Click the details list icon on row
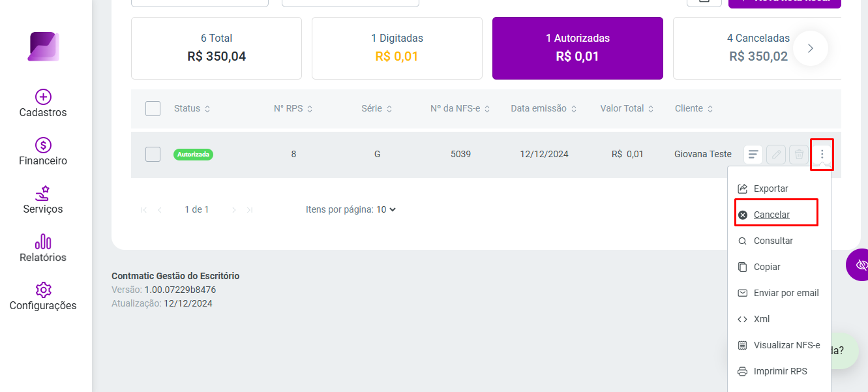868x392 pixels. (x=753, y=155)
